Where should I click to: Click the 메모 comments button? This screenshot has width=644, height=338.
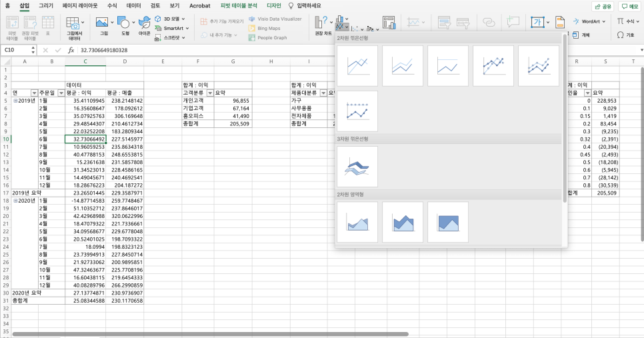tap(629, 6)
